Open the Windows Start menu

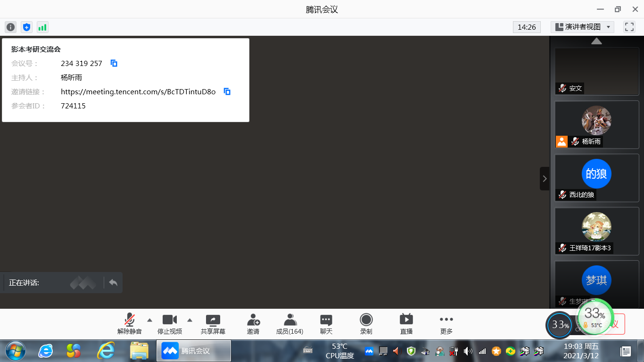click(15, 351)
